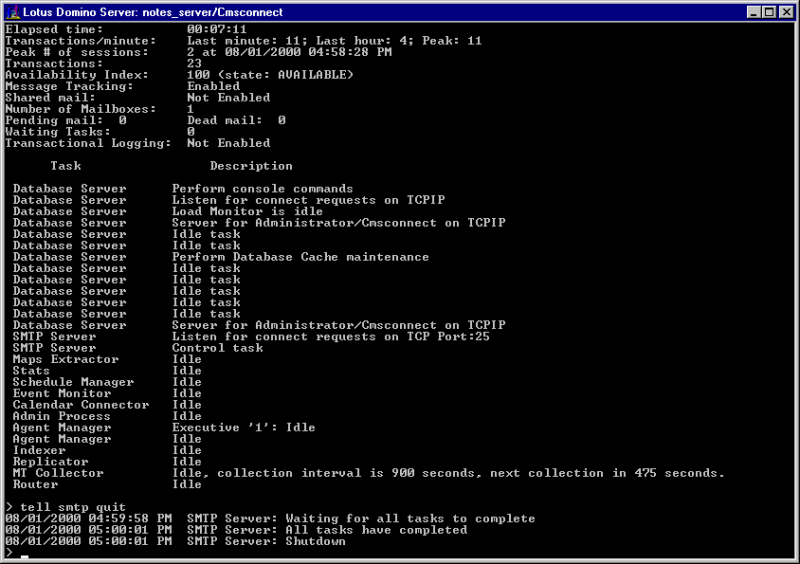Click '100 (state: AVAILABLE)' value
The image size is (800, 564).
[270, 75]
